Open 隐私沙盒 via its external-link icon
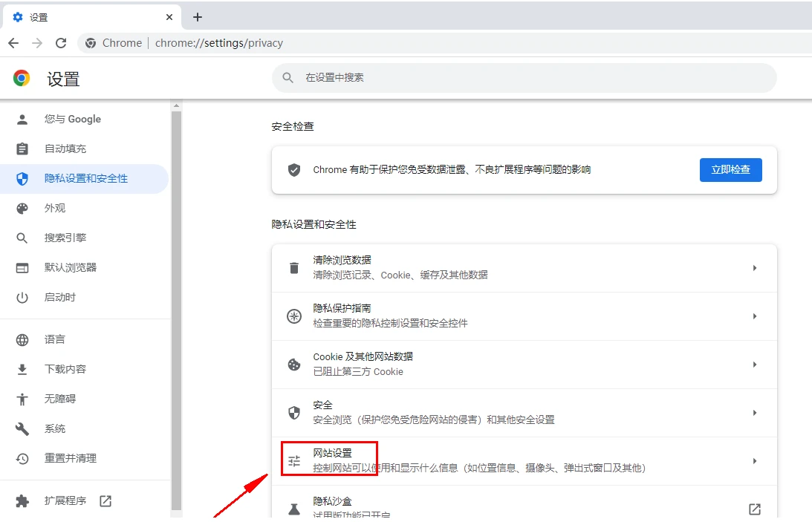This screenshot has height=522, width=812. [x=754, y=509]
